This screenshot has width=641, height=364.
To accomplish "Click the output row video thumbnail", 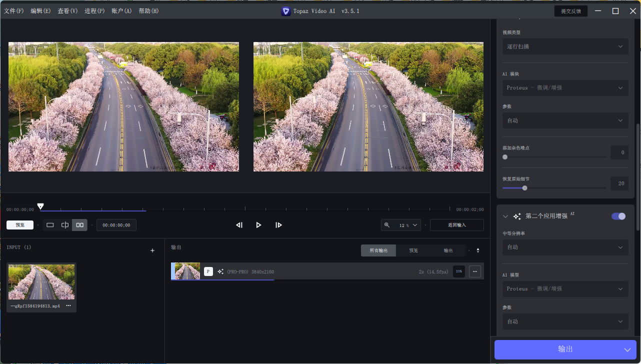I will (x=187, y=271).
